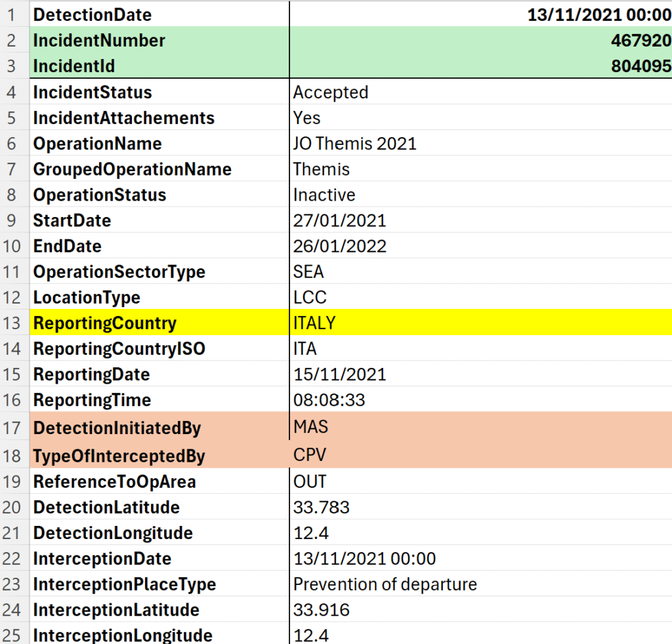Select row header number 13
Screen dimensions: 672x644
click(14, 323)
